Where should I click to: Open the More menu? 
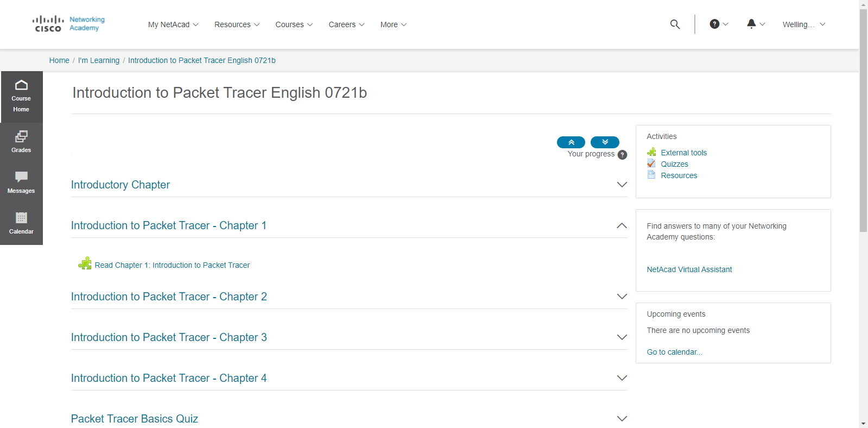(394, 24)
